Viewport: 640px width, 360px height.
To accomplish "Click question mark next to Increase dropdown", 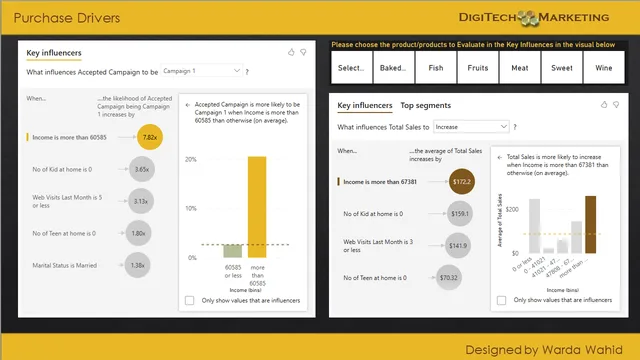I will (x=515, y=127).
